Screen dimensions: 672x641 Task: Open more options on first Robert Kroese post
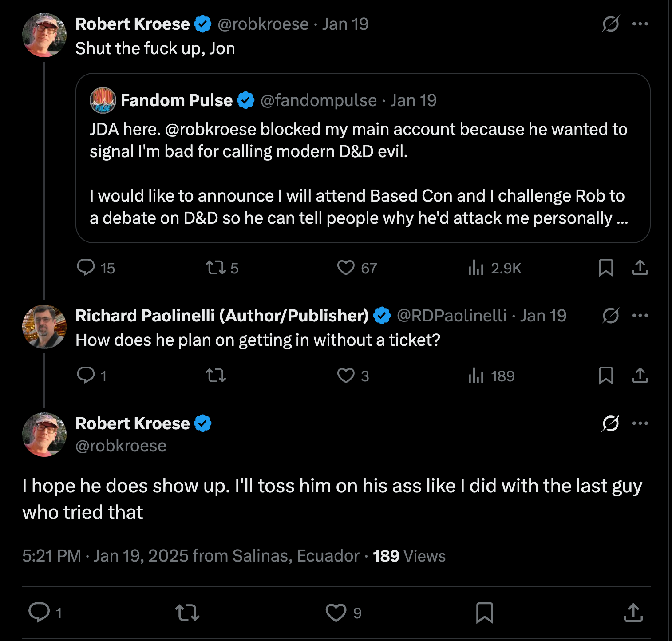click(640, 24)
